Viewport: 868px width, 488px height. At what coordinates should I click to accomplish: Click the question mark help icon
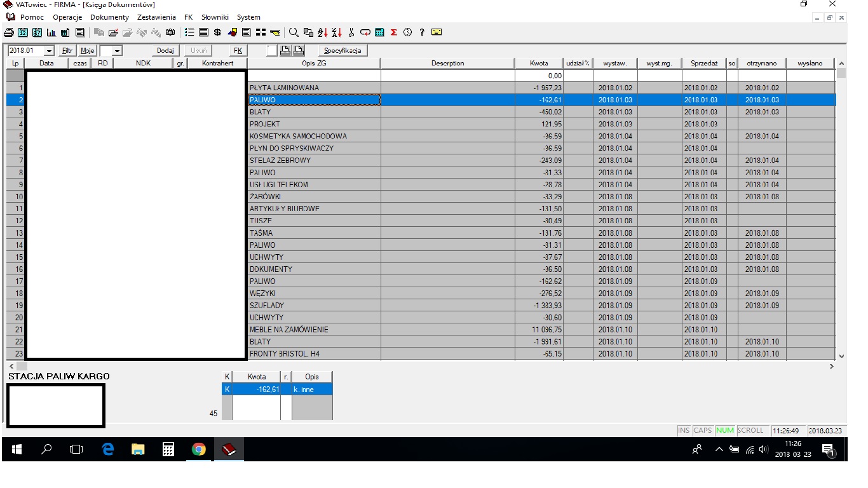click(422, 32)
